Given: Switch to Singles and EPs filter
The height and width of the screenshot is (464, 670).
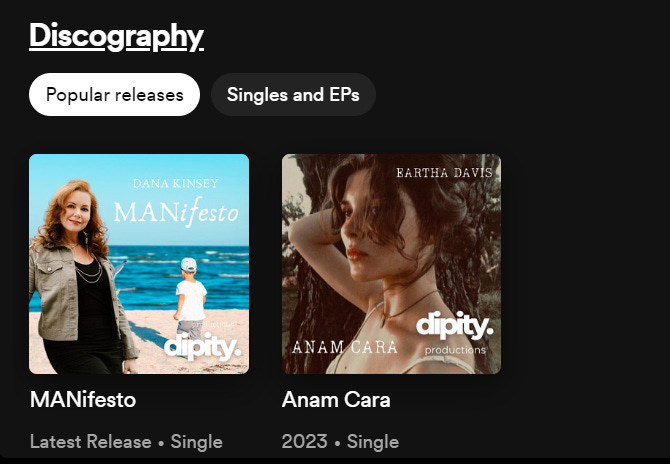Looking at the screenshot, I should 293,94.
